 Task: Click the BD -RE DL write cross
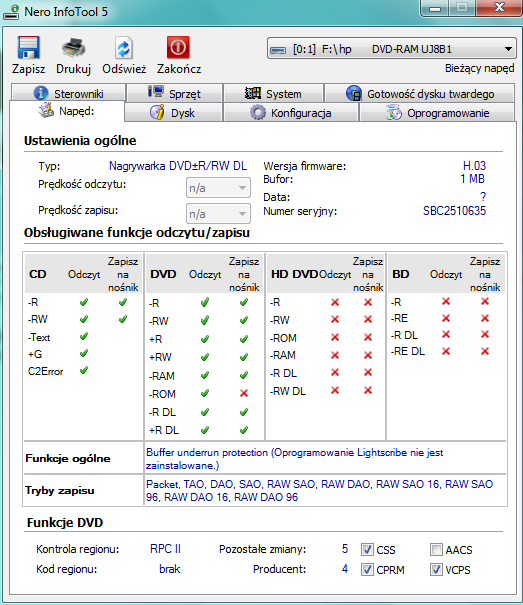click(485, 351)
